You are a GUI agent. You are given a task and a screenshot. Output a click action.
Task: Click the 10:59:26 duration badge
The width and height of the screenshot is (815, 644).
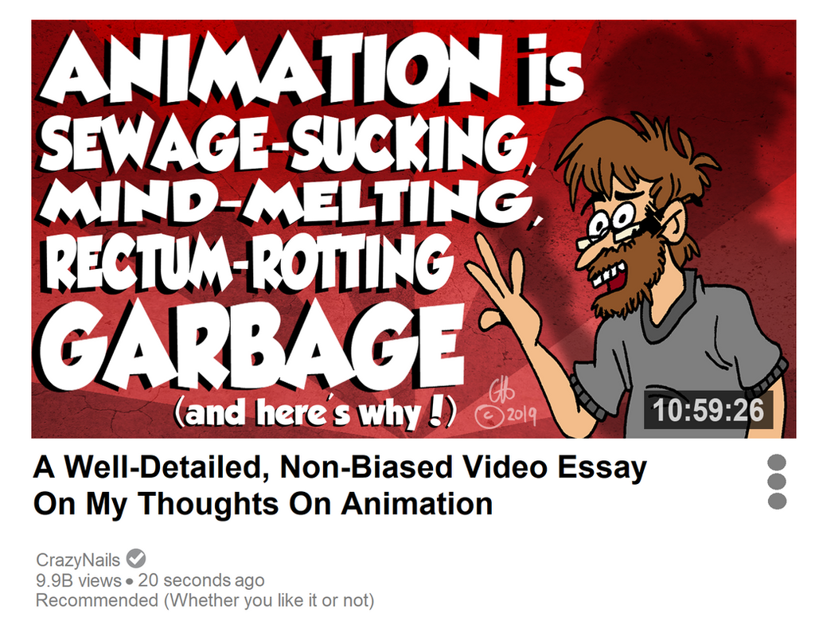[708, 410]
